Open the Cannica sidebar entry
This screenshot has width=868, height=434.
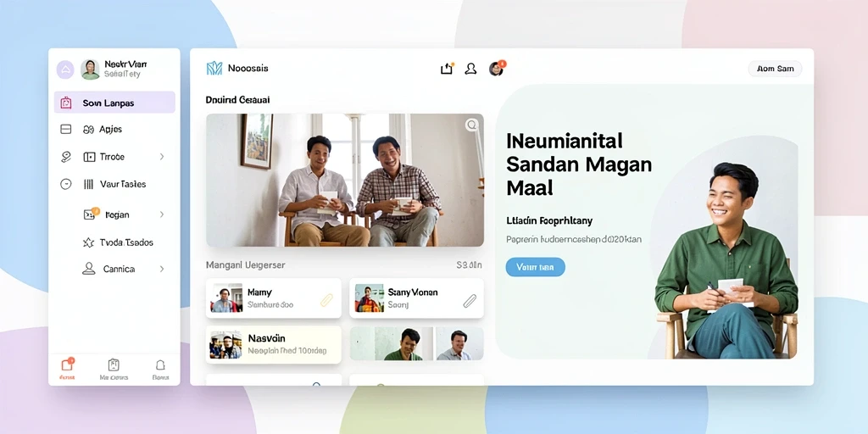(119, 269)
